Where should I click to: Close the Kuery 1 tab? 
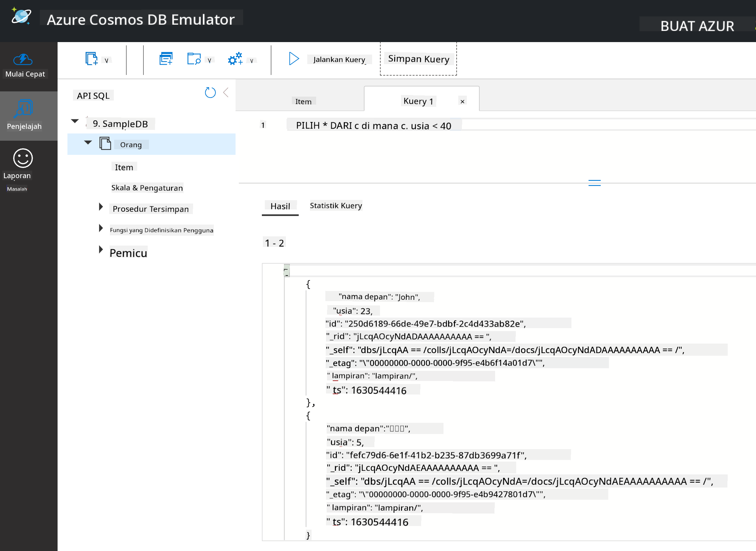click(462, 101)
